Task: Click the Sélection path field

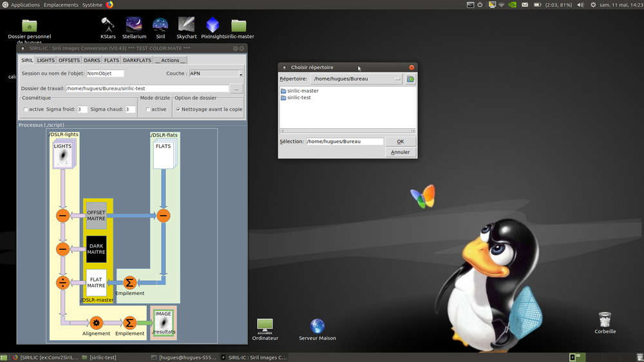Action: click(344, 141)
